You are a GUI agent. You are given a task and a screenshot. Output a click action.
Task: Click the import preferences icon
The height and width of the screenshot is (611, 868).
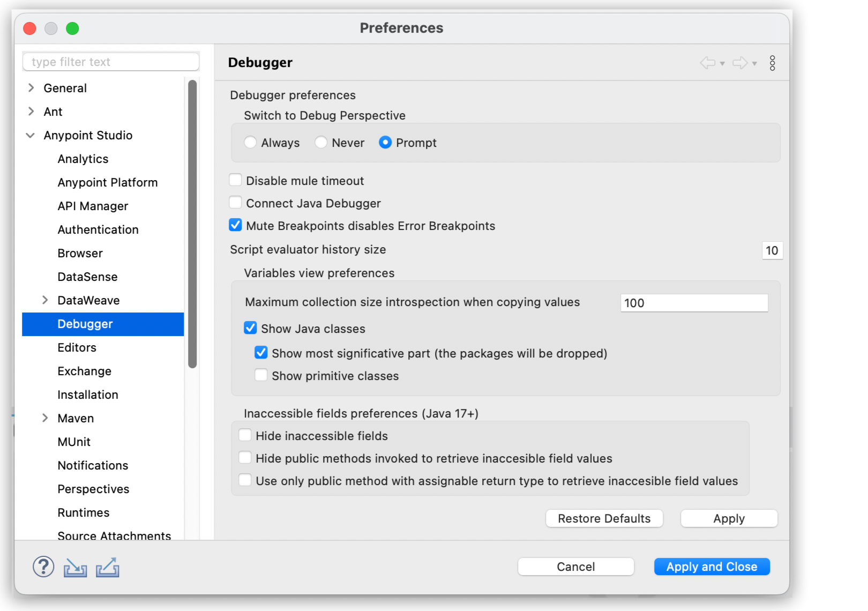[x=75, y=568]
